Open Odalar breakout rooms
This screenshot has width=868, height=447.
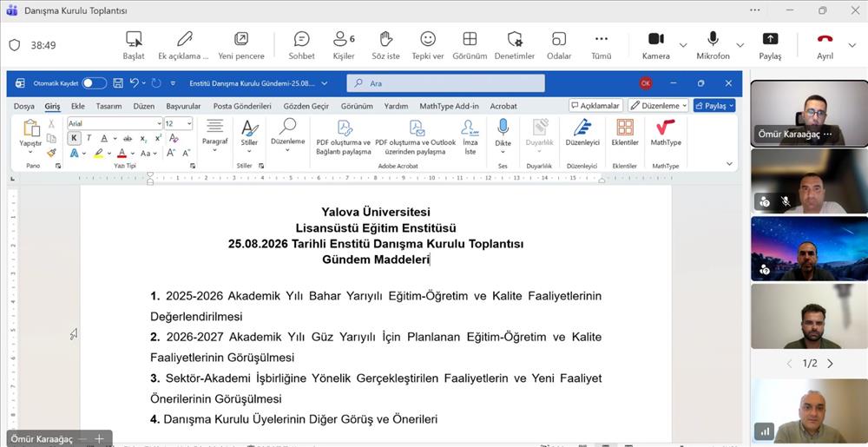559,45
